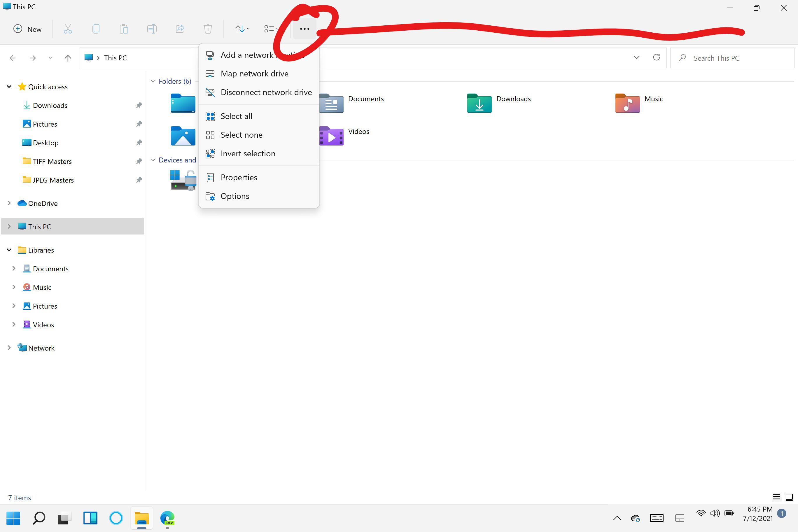Image resolution: width=798 pixels, height=532 pixels.
Task: Select Map network drive from menu
Action: (x=254, y=73)
